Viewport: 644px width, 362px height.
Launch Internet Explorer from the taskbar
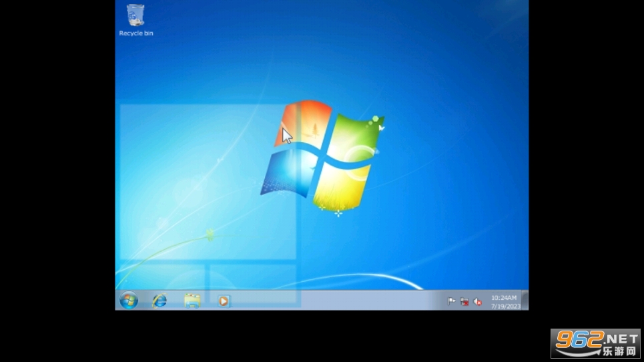pyautogui.click(x=159, y=301)
